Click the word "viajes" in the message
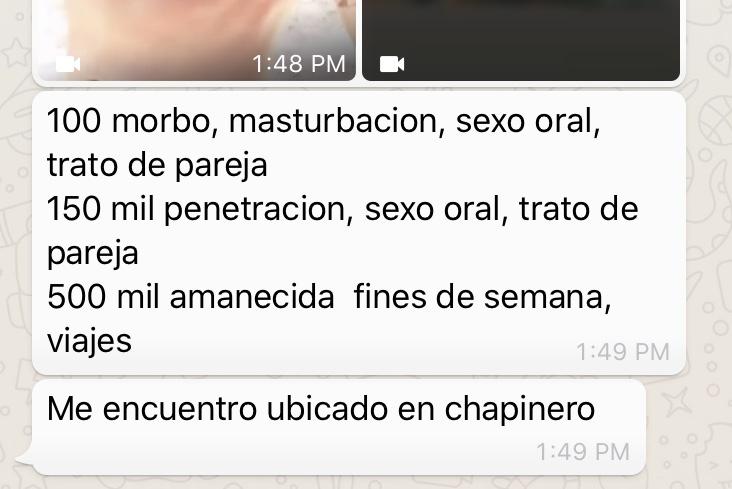 (90, 341)
